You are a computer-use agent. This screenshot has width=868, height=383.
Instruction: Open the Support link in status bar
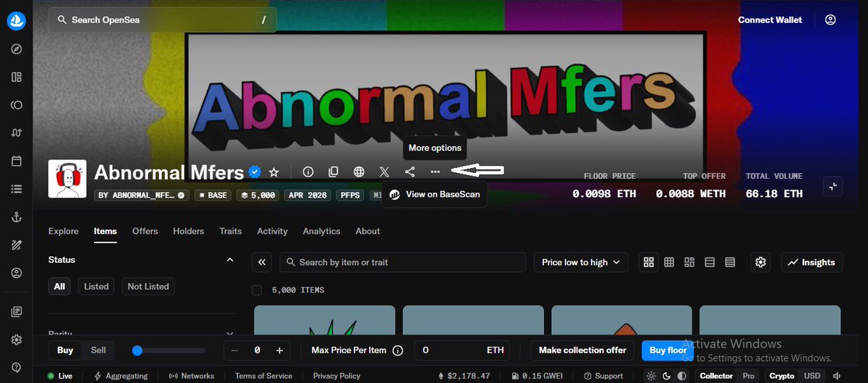pos(603,376)
